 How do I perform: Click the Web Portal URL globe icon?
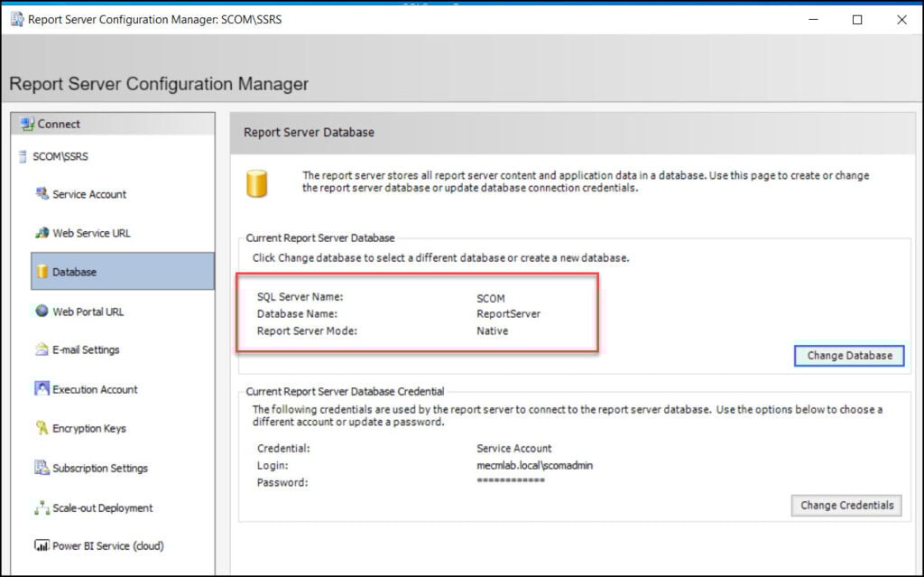[x=42, y=311]
